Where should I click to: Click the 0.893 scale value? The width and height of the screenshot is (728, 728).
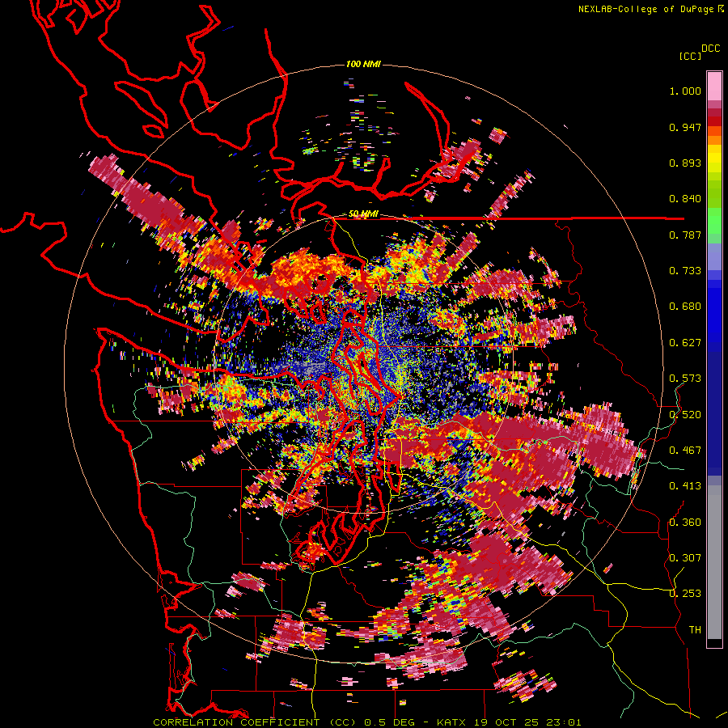click(685, 163)
